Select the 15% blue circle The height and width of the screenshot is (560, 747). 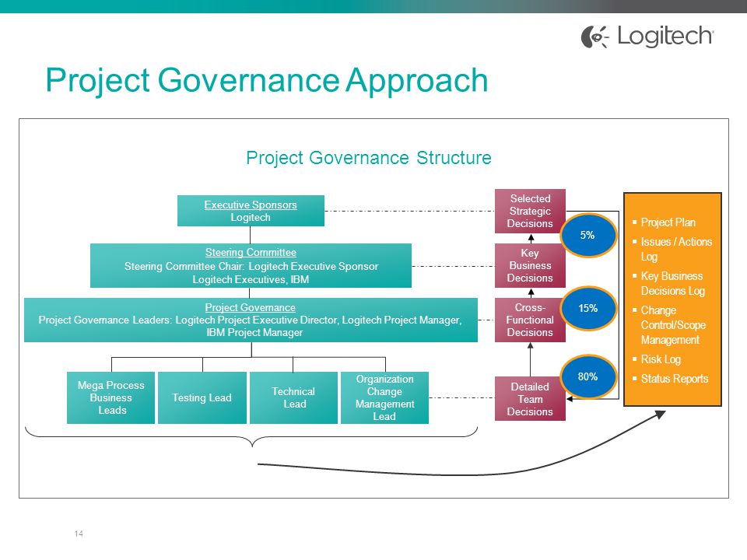587,309
